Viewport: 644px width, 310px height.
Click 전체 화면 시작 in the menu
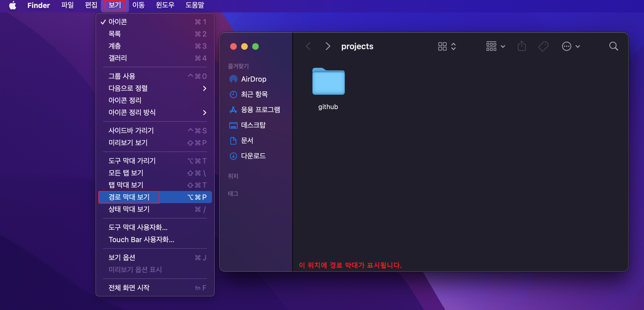click(x=129, y=288)
